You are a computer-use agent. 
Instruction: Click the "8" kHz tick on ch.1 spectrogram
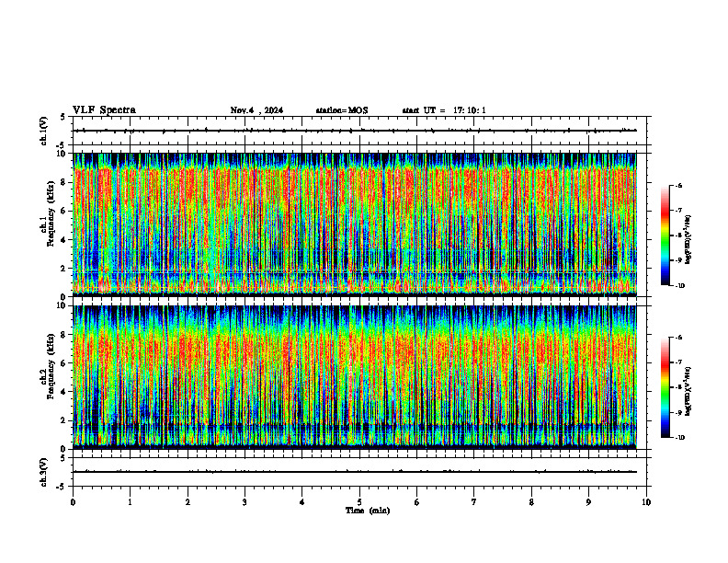pos(63,182)
